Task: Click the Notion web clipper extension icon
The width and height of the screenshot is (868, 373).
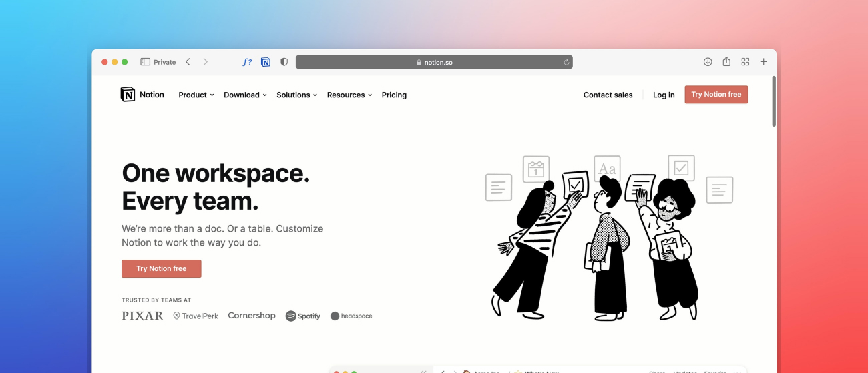Action: 266,62
